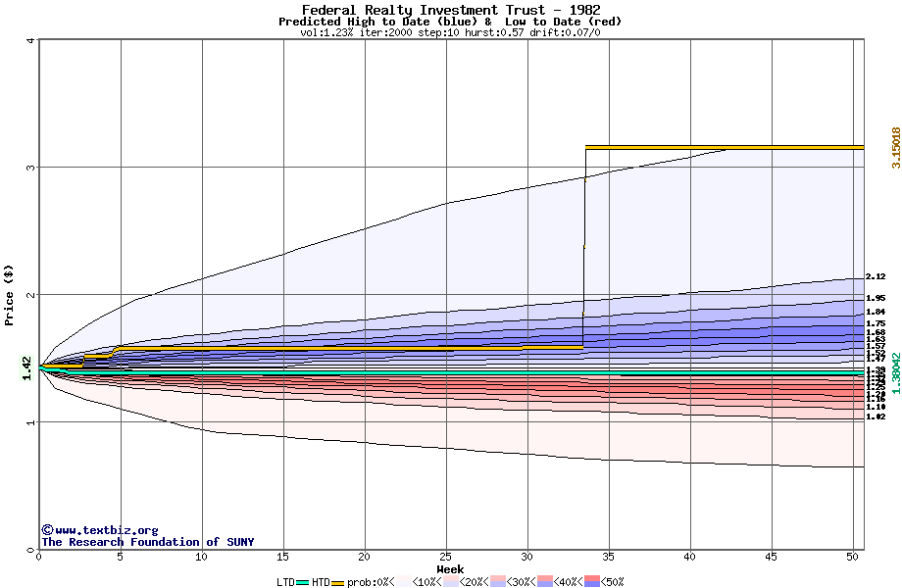Screen dimensions: 902x588
Task: Click the cyan LTD legend swatch
Action: tap(303, 583)
